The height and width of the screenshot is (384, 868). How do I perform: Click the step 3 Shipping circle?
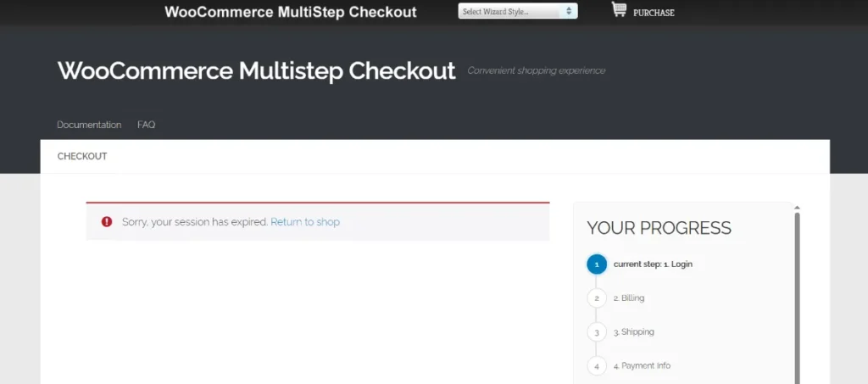pos(597,332)
